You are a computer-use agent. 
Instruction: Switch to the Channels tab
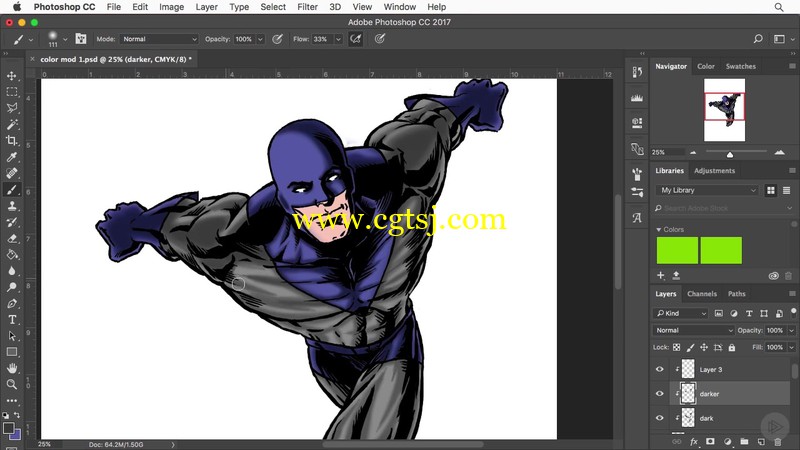[702, 294]
